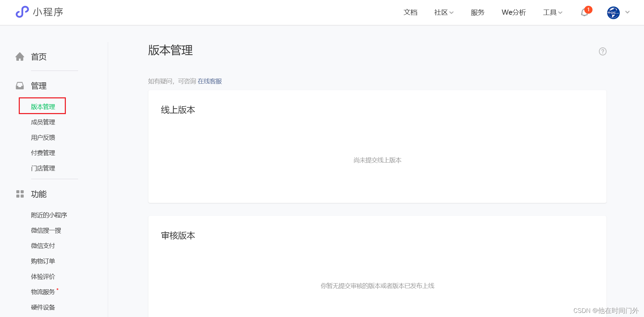
Task: Go to 首页 in sidebar
Action: (39, 57)
